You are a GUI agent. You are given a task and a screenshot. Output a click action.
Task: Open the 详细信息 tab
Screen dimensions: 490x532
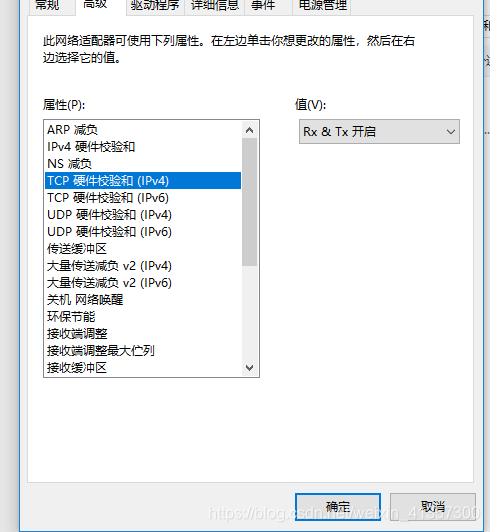[215, 6]
